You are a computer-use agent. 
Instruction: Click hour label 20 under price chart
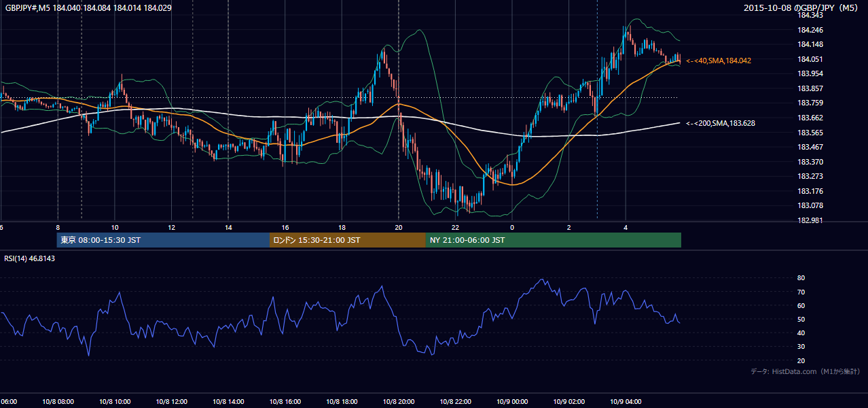tap(399, 228)
